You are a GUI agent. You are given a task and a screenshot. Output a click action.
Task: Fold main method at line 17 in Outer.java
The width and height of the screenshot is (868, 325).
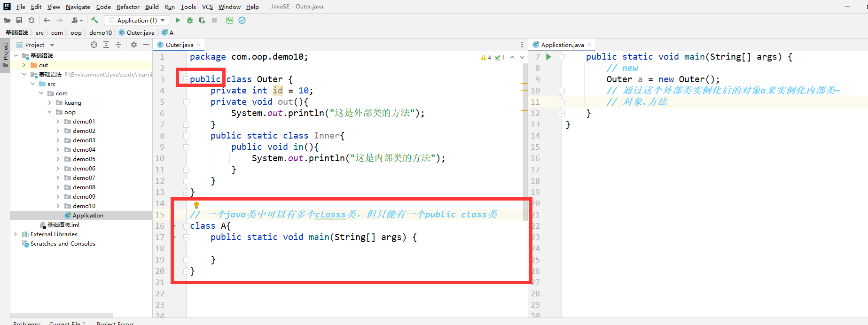pos(186,237)
